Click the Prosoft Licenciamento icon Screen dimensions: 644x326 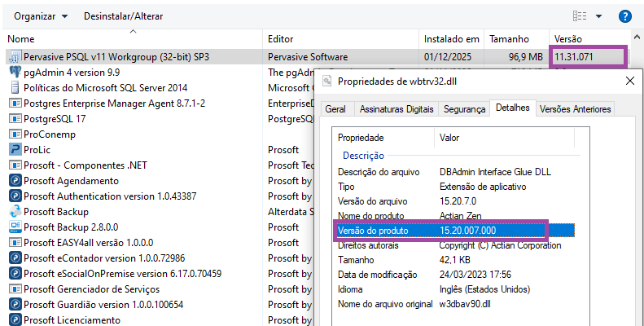pos(15,320)
